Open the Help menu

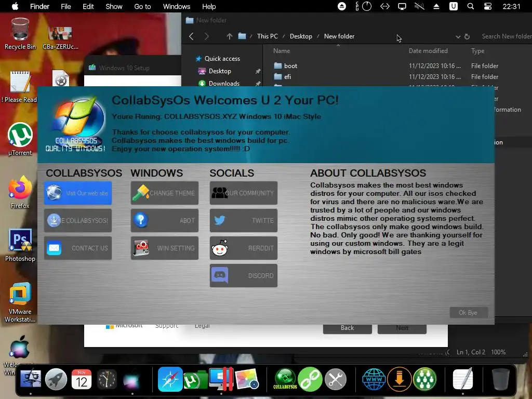(x=209, y=6)
